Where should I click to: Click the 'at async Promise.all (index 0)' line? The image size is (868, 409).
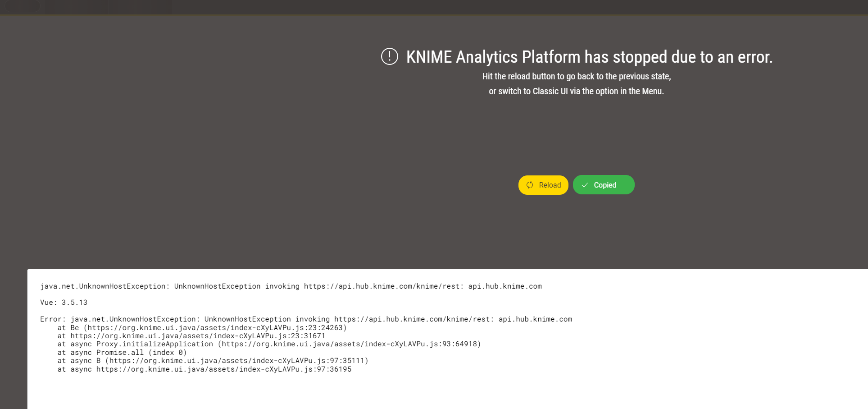click(122, 353)
